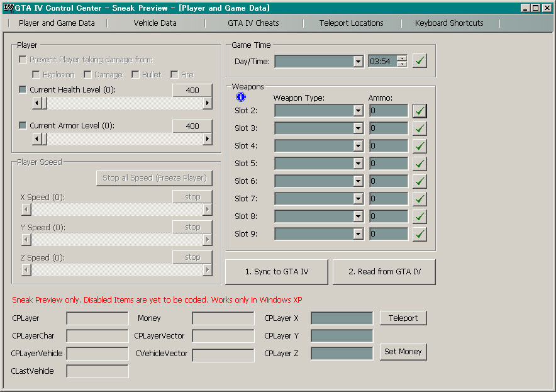The height and width of the screenshot is (392, 556).
Task: Click the Read from GTA IV button
Action: pos(384,272)
